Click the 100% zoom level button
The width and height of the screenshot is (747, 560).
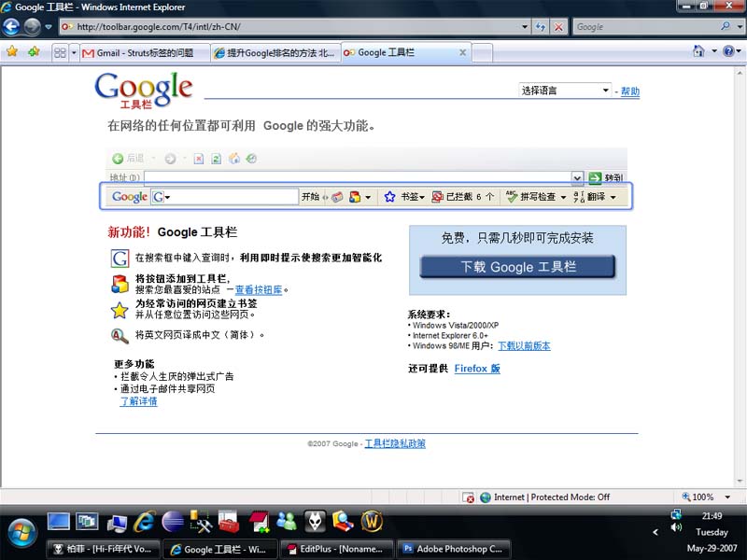tap(698, 497)
